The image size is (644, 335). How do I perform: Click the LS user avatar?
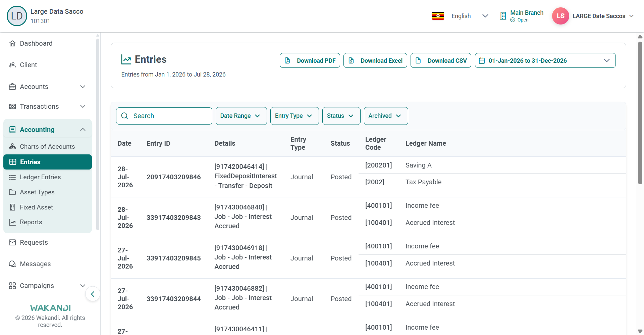[560, 16]
